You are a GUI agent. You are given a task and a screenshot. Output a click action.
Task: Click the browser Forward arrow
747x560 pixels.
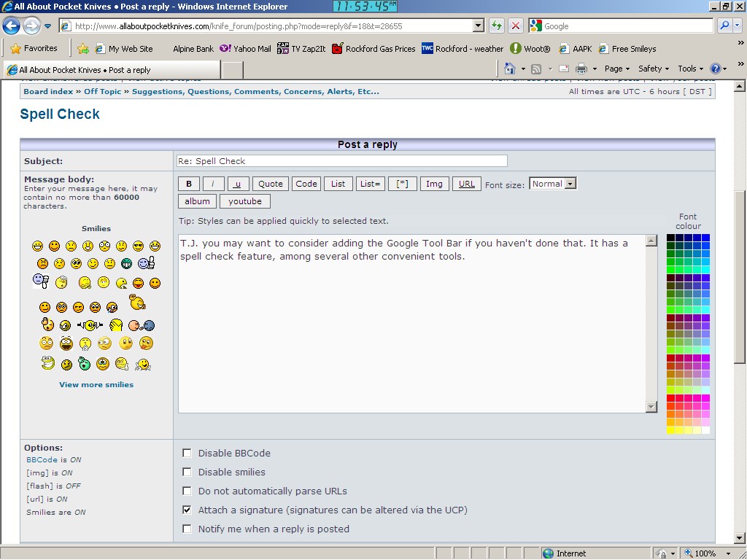tap(32, 26)
